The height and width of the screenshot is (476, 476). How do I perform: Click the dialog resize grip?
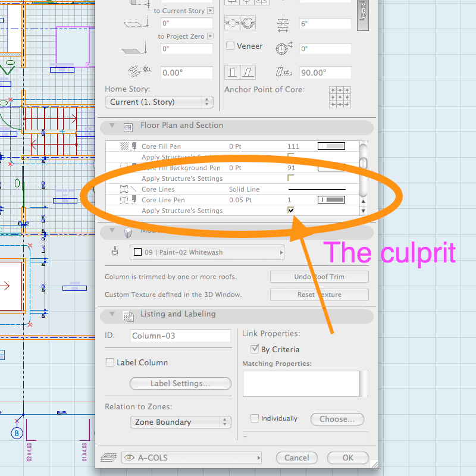374,464
